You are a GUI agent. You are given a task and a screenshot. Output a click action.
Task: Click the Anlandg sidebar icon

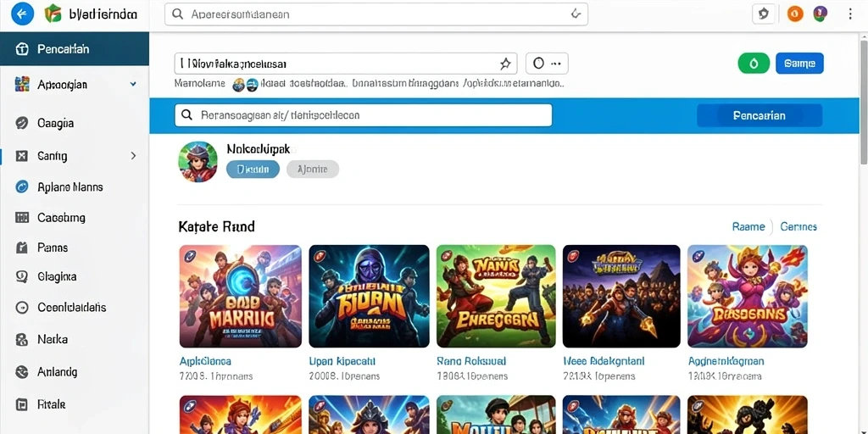pyautogui.click(x=22, y=372)
